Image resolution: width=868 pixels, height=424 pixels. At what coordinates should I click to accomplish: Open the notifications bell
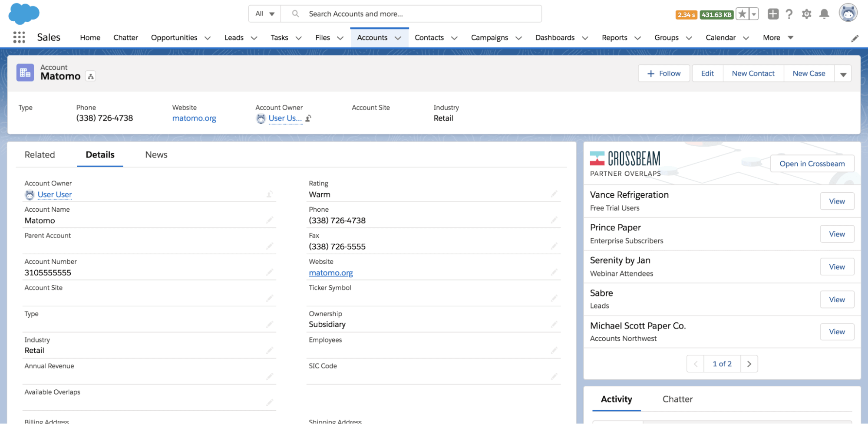[x=824, y=14]
